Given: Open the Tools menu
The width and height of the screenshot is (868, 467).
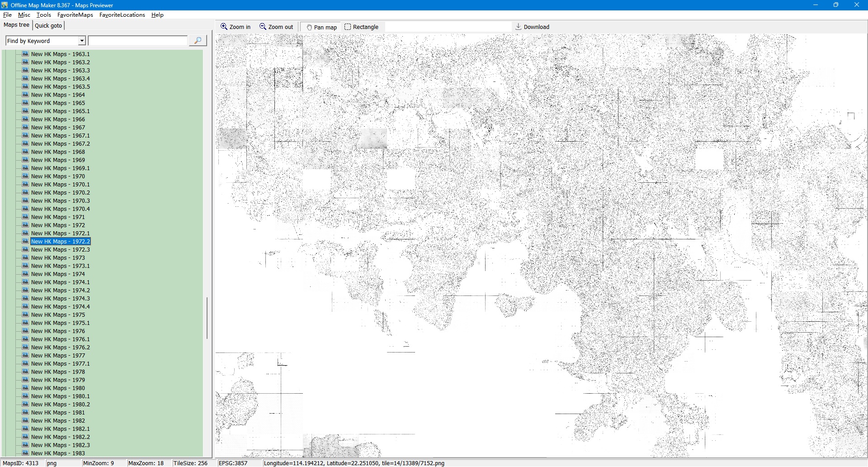Looking at the screenshot, I should [x=44, y=15].
